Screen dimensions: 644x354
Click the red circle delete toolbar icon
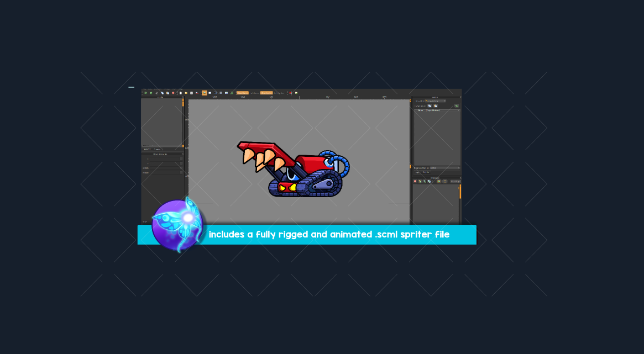point(173,93)
